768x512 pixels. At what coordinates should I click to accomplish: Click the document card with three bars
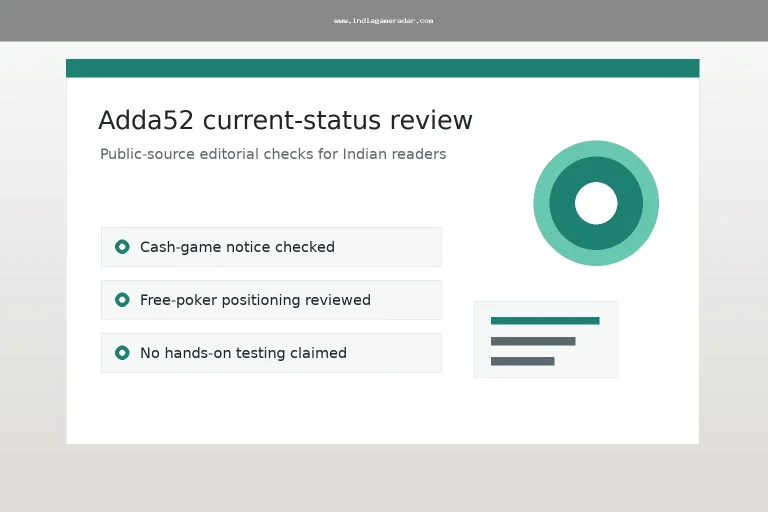point(546,340)
